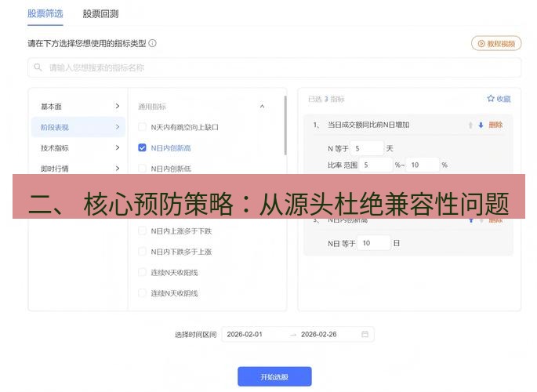Expand the 技术指标 chevron arrow

point(118,147)
